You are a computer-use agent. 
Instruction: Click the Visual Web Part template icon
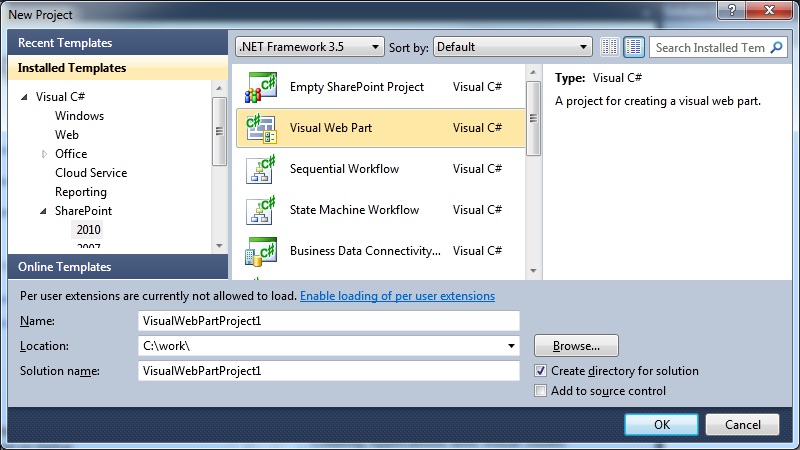[261, 128]
